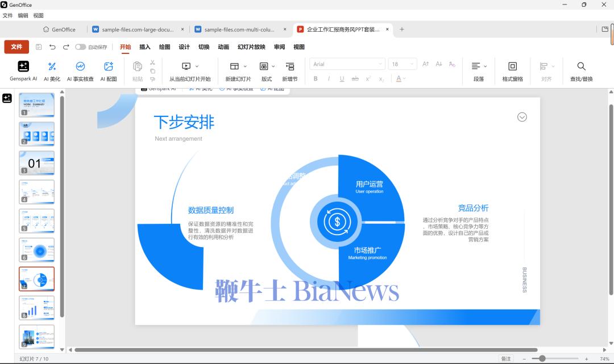The width and height of the screenshot is (614, 364).
Task: Click the red 文件 file button
Action: [x=16, y=47]
